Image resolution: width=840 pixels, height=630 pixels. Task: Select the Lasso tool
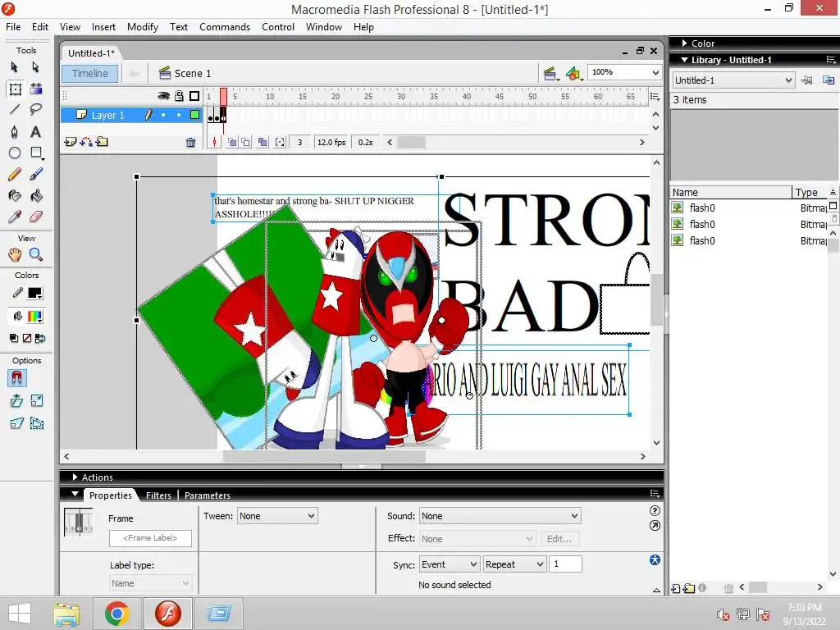point(36,110)
